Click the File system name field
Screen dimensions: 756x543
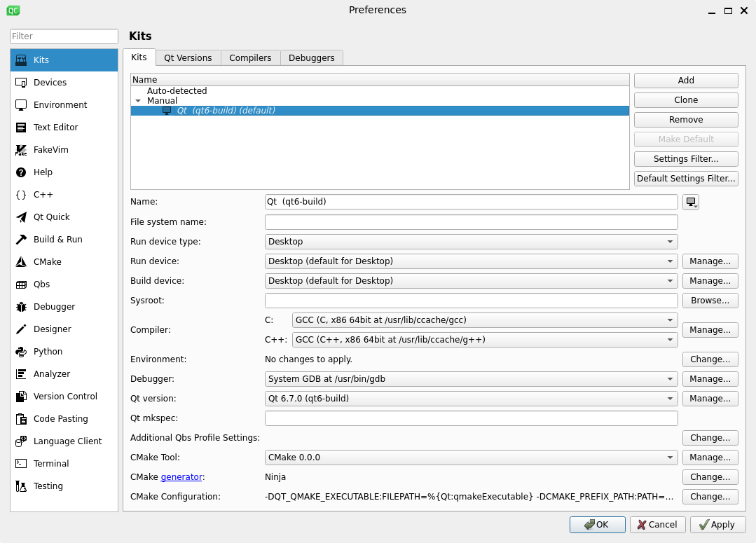pyautogui.click(x=471, y=222)
